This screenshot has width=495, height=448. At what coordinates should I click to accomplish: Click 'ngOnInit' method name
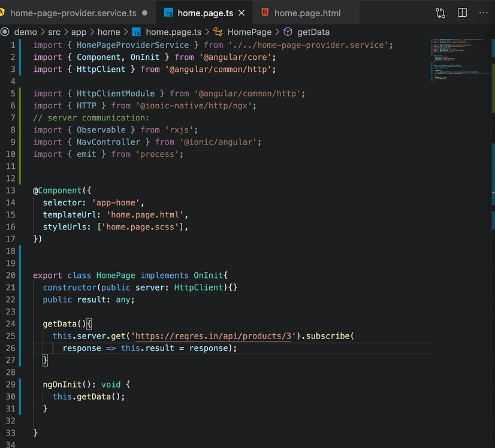pos(62,385)
